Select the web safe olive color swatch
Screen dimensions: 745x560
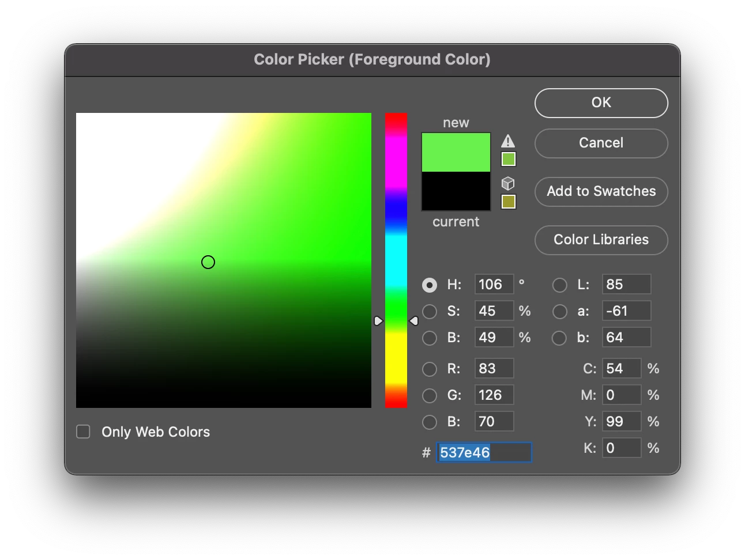pyautogui.click(x=508, y=202)
